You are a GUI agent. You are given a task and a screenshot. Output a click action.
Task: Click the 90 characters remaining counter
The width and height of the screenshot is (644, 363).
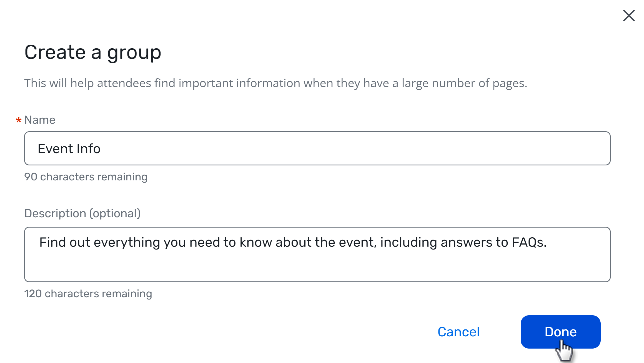pos(86,177)
